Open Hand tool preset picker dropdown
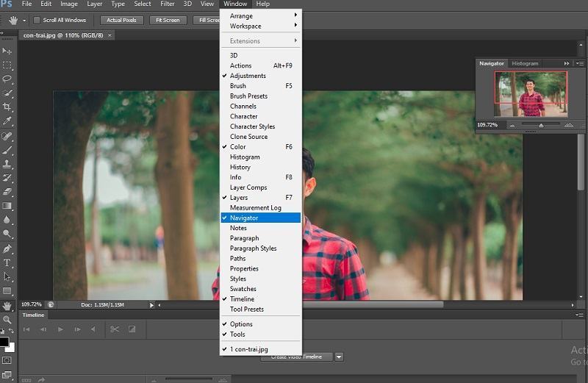Viewport: 588px width, 383px height. coord(24,21)
